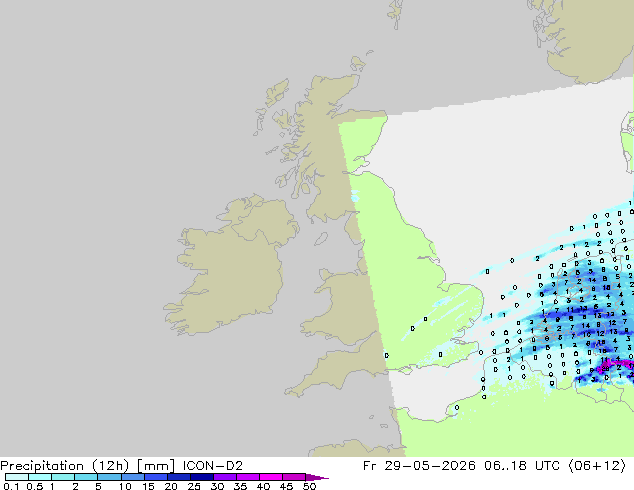Click the date '29-05-2026' in the timestamp
The height and width of the screenshot is (490, 634).
pos(430,466)
